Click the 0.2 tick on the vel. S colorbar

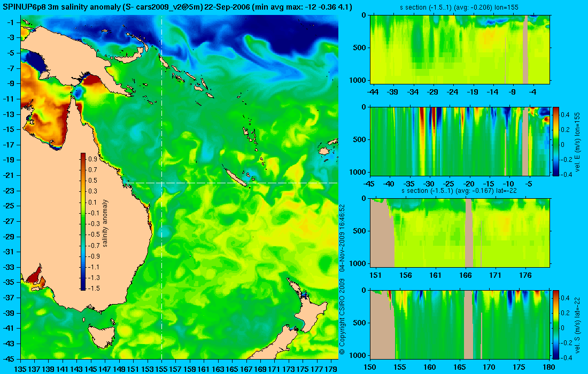click(x=565, y=313)
